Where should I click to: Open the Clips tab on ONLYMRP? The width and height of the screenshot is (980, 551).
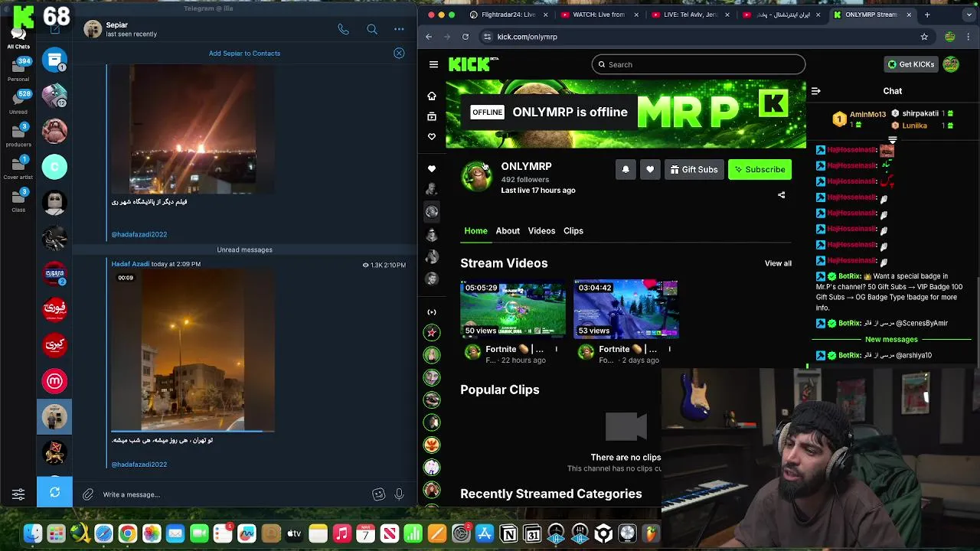tap(573, 230)
